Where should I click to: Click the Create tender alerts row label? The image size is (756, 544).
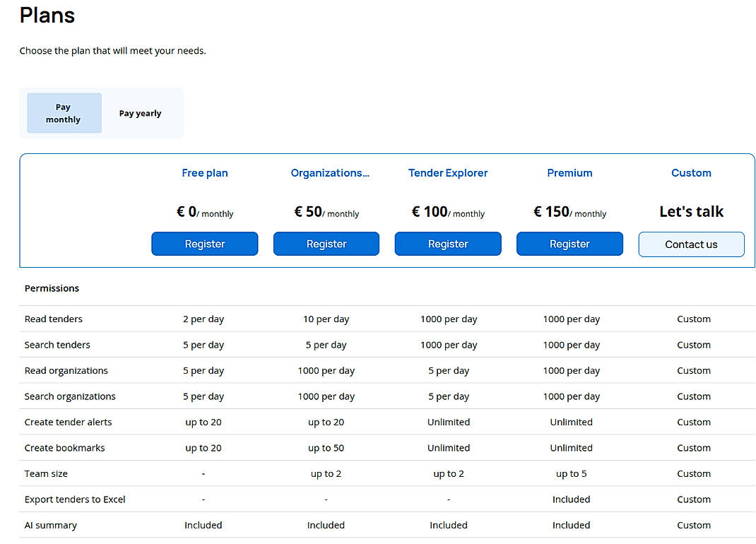68,422
